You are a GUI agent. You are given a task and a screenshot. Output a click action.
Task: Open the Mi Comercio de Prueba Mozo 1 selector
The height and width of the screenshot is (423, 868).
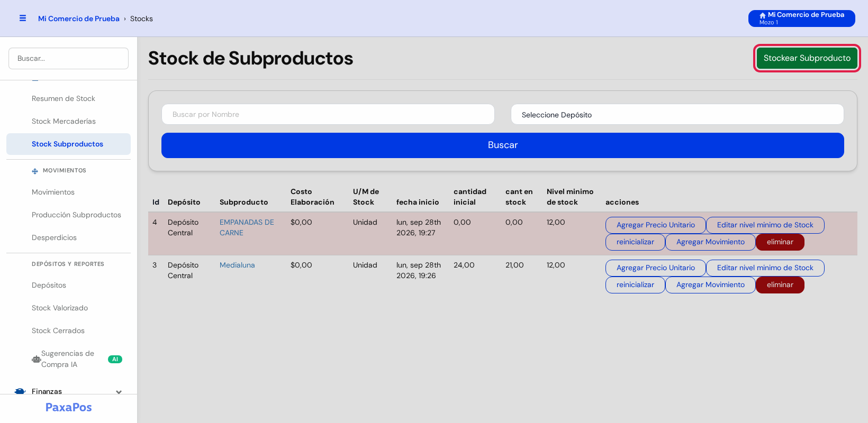(x=802, y=19)
